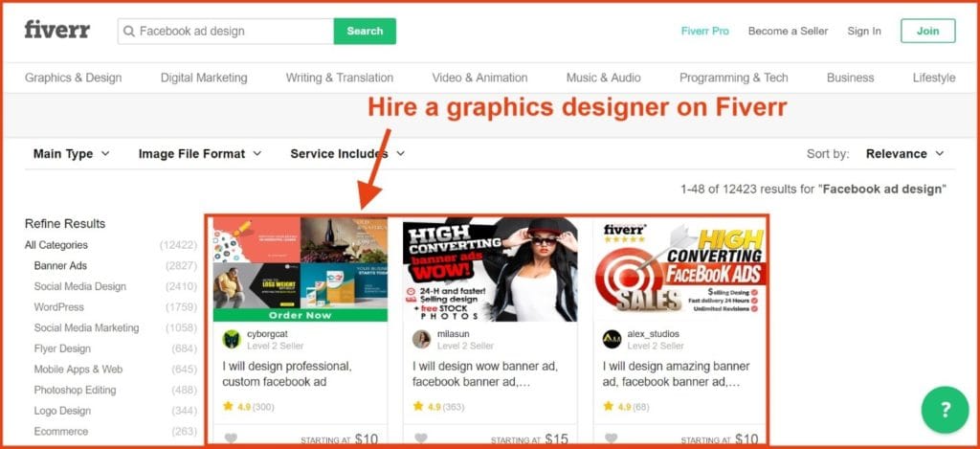Click the Fiverr Pro link
The height and width of the screenshot is (449, 980).
click(705, 31)
